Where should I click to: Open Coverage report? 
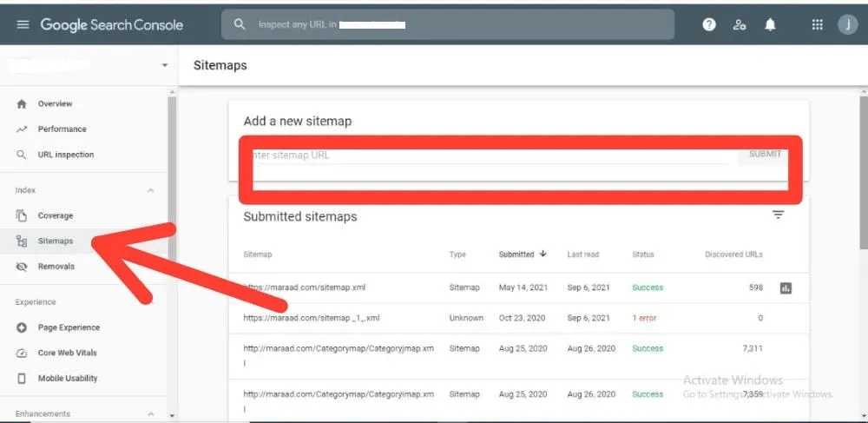(x=56, y=215)
